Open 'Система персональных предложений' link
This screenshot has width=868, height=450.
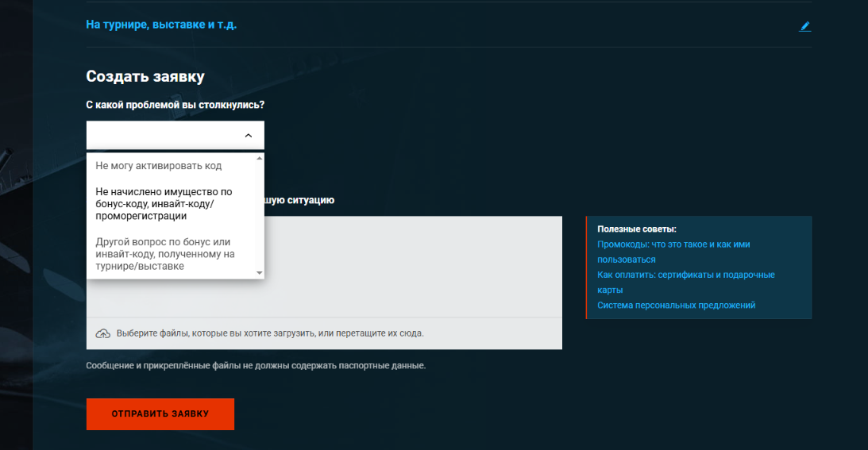coord(676,305)
